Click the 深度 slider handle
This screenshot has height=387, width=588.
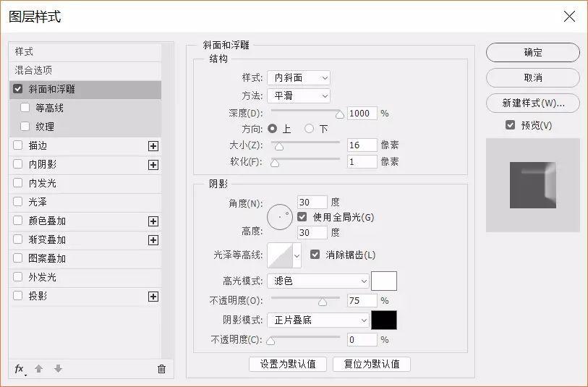click(340, 114)
